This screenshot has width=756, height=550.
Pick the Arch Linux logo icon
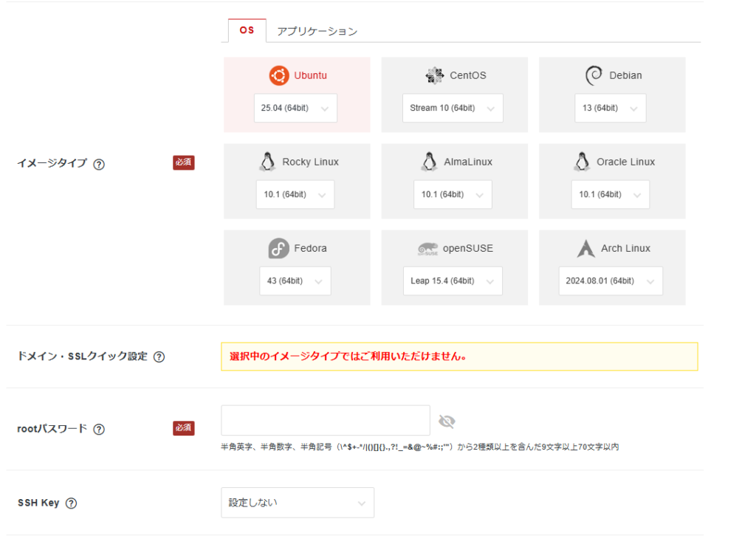click(586, 249)
